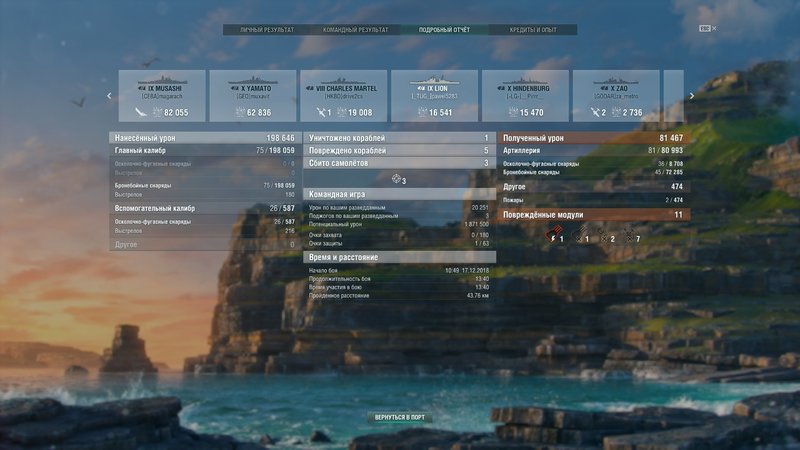800x450 pixels.
Task: Click the Musashi ship silhouette
Action: click(162, 80)
